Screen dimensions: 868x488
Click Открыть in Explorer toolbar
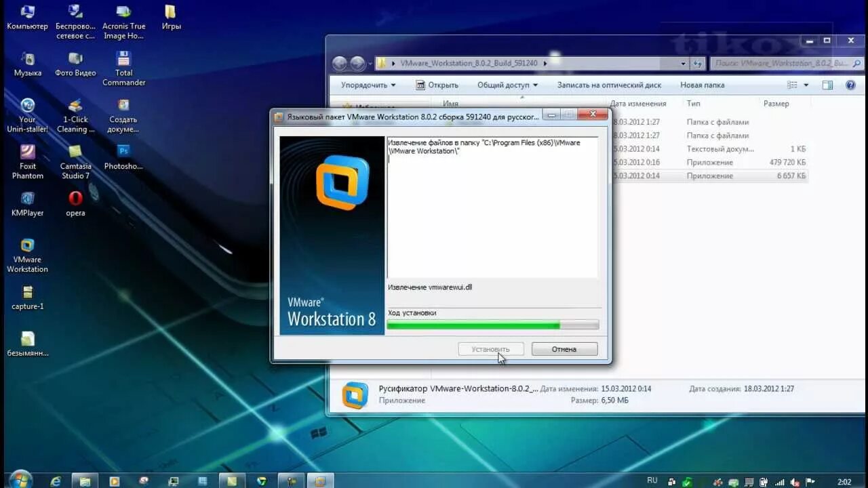437,85
